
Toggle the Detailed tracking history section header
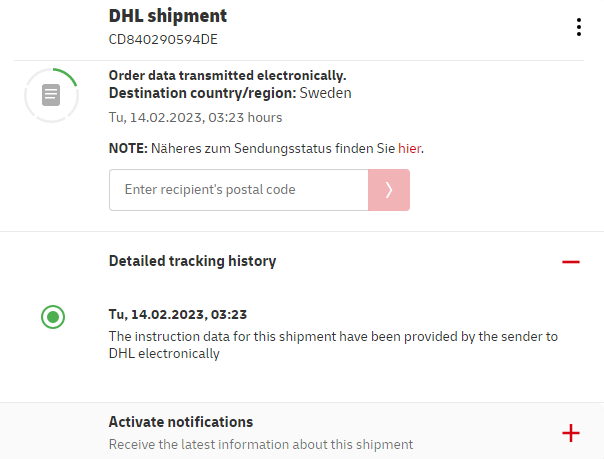(x=192, y=261)
